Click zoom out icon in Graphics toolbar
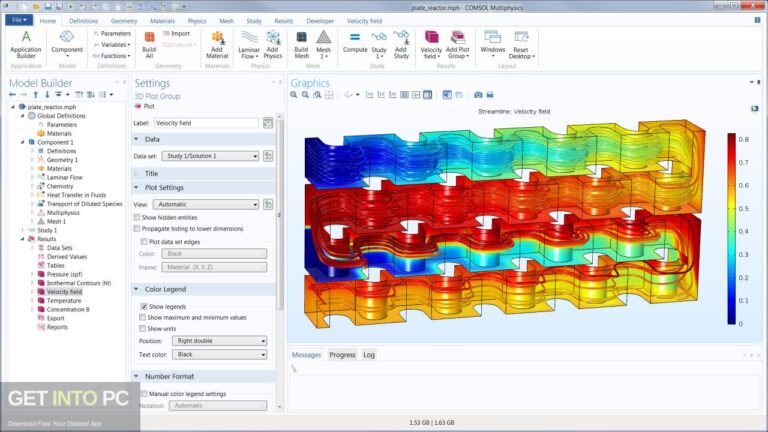 coord(305,95)
